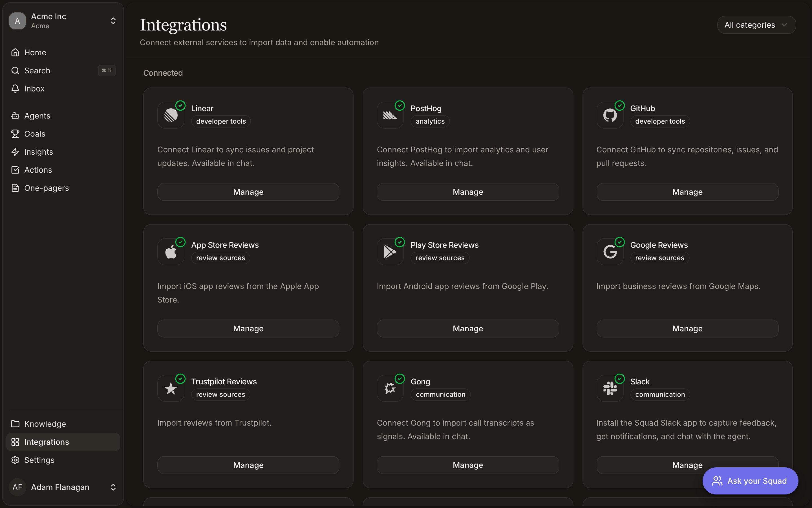Expand the Adam Flanagan account menu
The width and height of the screenshot is (812, 508).
tap(113, 487)
